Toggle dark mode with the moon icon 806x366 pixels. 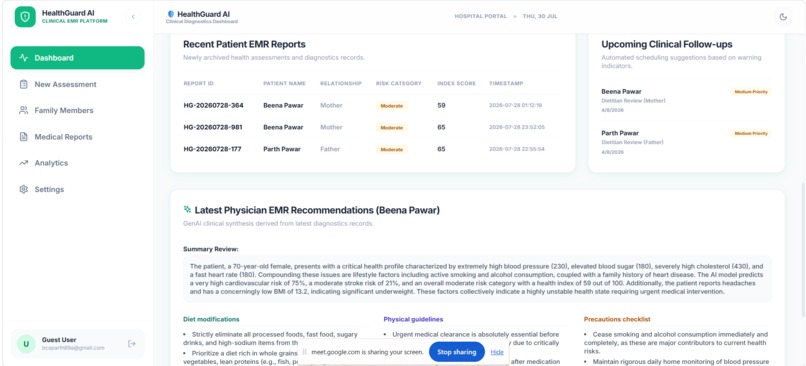783,16
